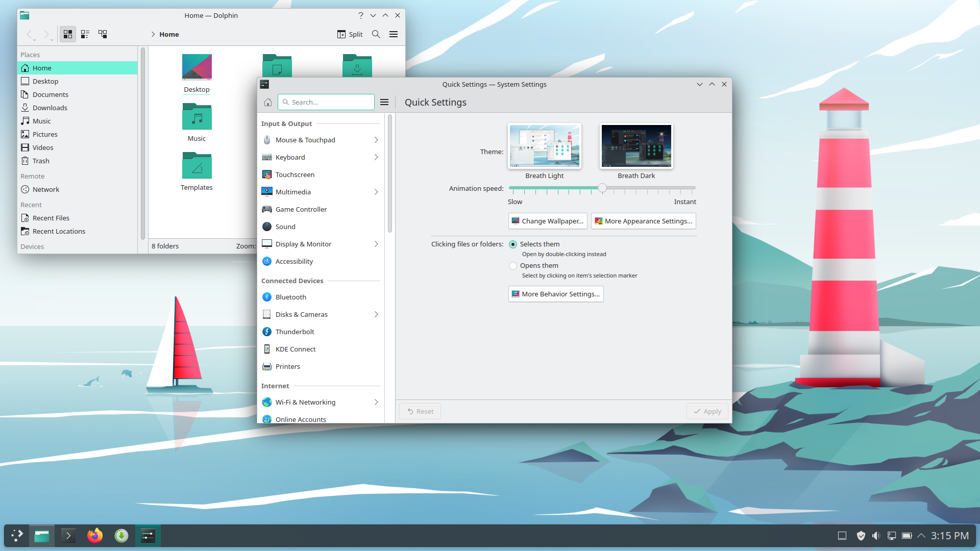980x551 pixels.
Task: Click the battery icon in system tray
Action: point(906,536)
